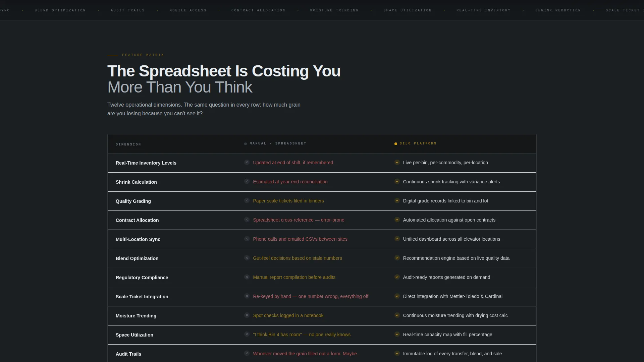This screenshot has height=362, width=644.
Task: Click the X icon beside "Updated at end of shift"
Action: (x=247, y=163)
